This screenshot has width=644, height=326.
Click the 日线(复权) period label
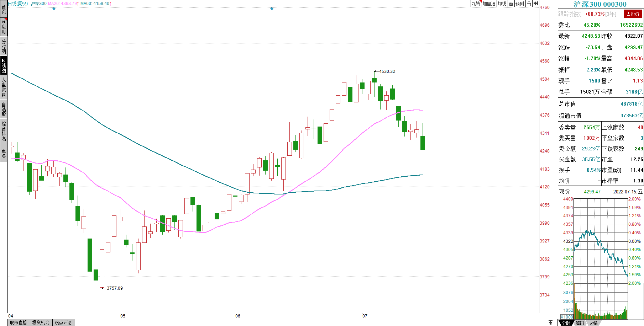pos(18,4)
